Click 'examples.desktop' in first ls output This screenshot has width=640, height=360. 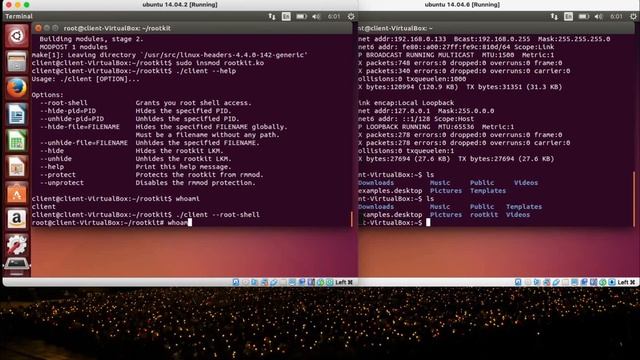point(391,191)
